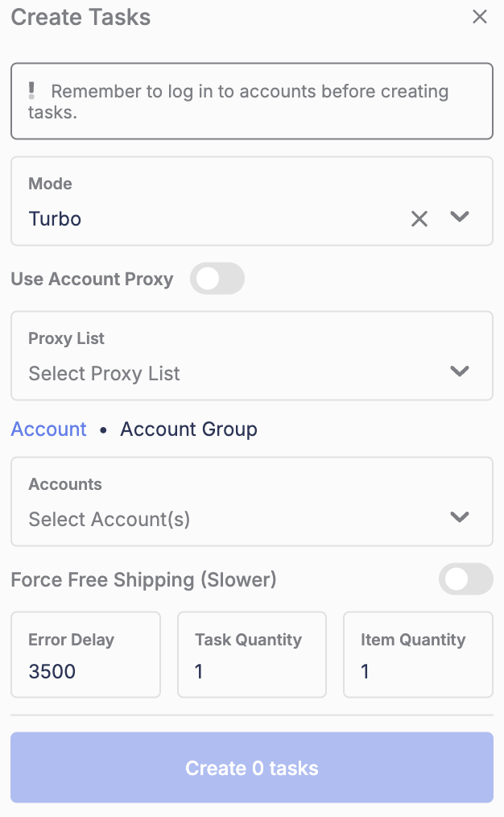Click the Use Account Proxy label
Viewport: 504px width, 817px height.
pos(92,279)
